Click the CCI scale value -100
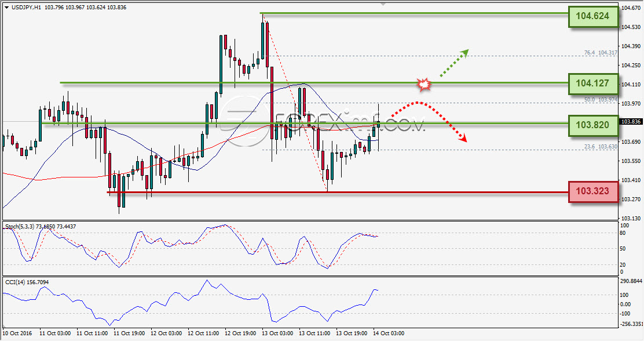 point(626,314)
